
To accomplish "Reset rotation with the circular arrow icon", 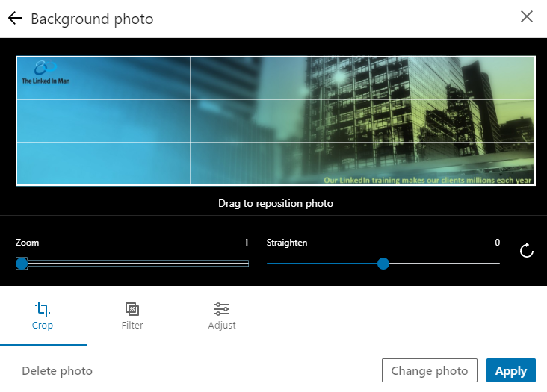I will (526, 250).
